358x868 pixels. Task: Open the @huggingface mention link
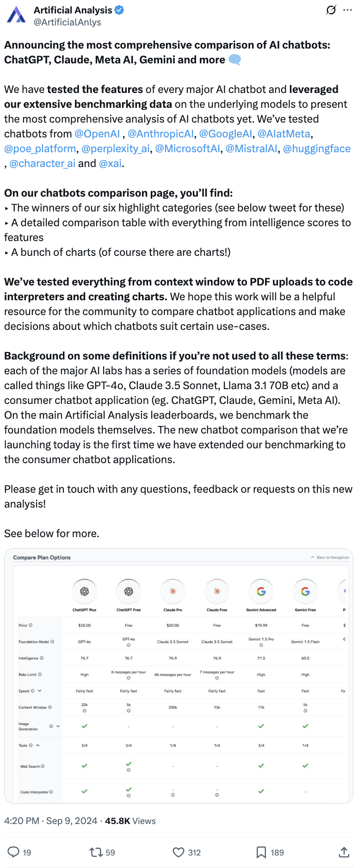coord(317,149)
